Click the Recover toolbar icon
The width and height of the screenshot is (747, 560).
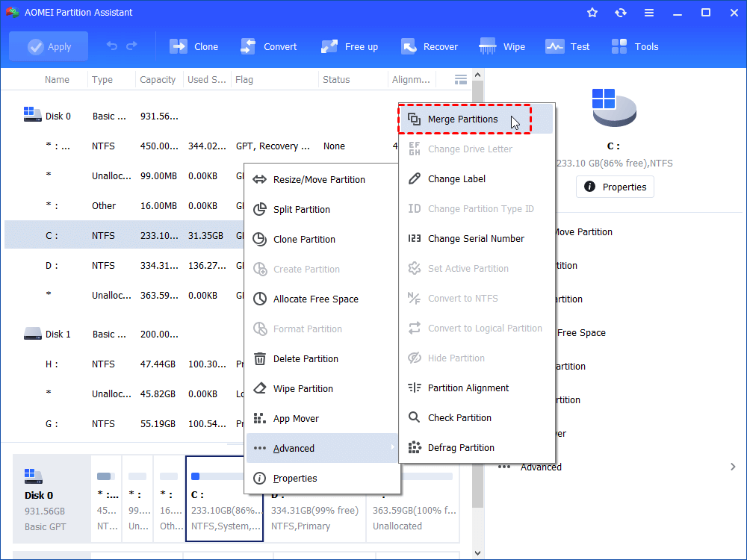click(430, 46)
